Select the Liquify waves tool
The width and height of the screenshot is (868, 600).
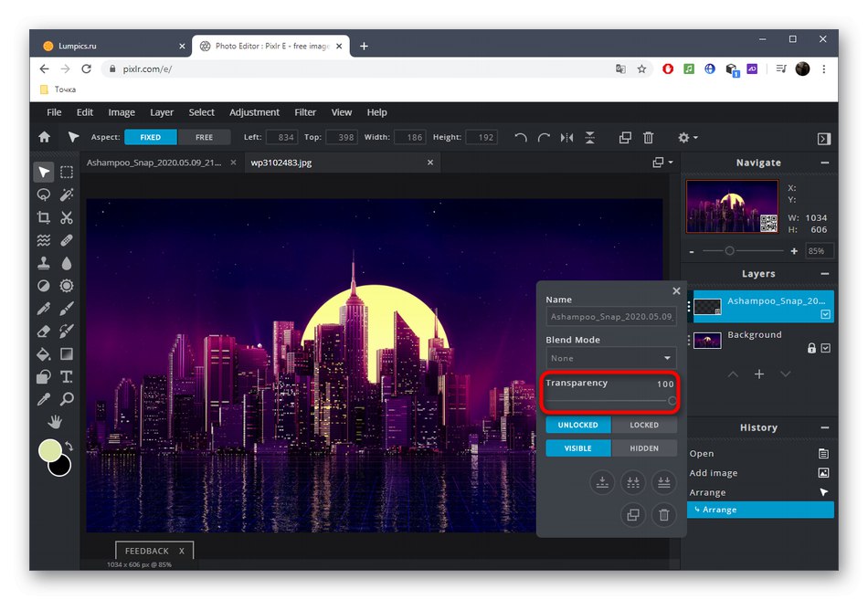tap(44, 240)
